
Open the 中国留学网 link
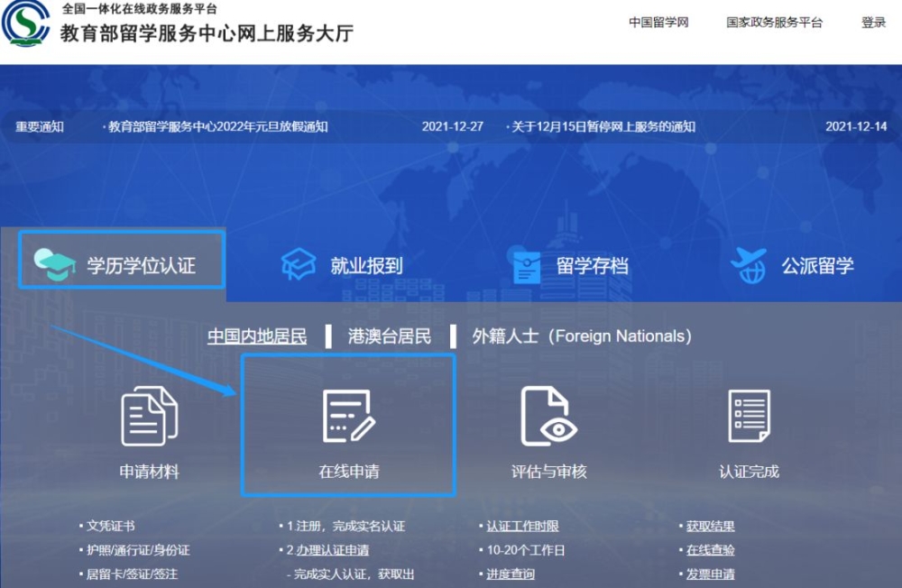pos(658,23)
